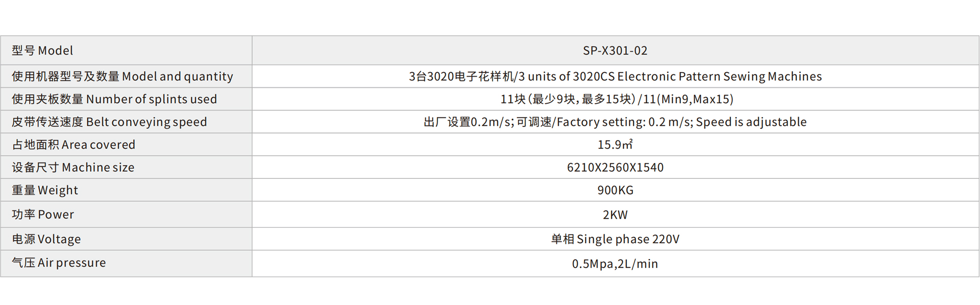Select the 2KW power value
The height and width of the screenshot is (305, 980).
pyautogui.click(x=615, y=215)
